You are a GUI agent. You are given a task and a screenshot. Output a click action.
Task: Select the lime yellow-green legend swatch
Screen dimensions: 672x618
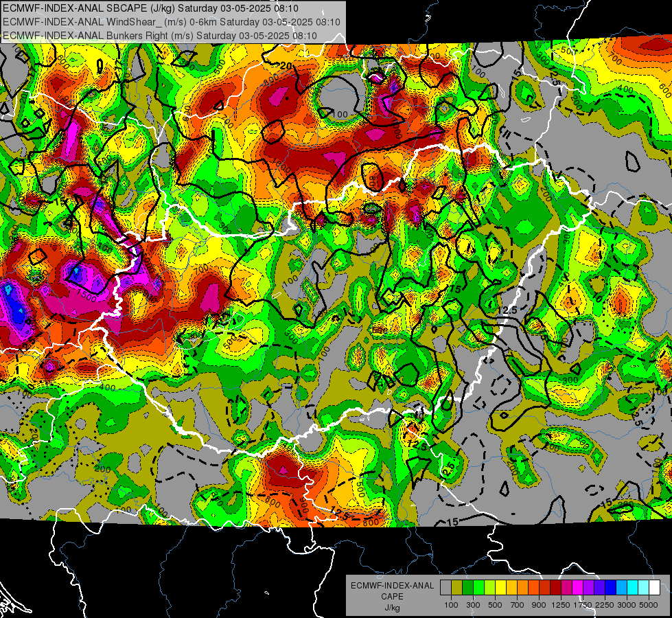490,588
